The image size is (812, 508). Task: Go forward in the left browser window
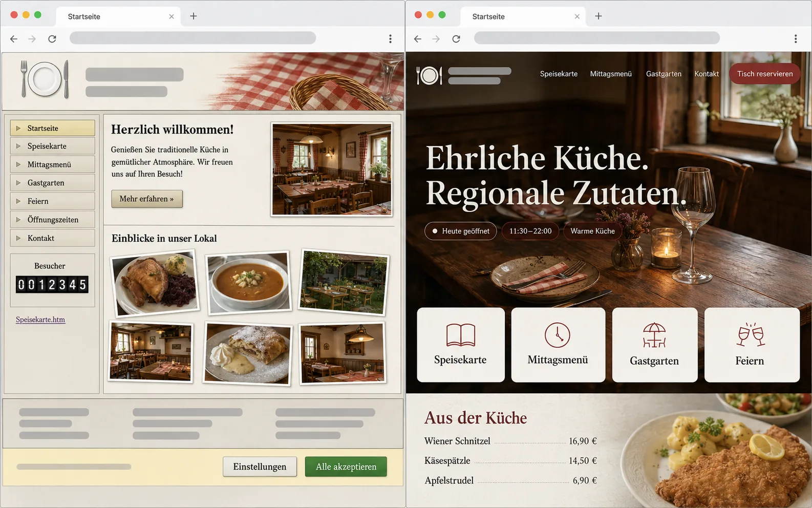click(32, 39)
